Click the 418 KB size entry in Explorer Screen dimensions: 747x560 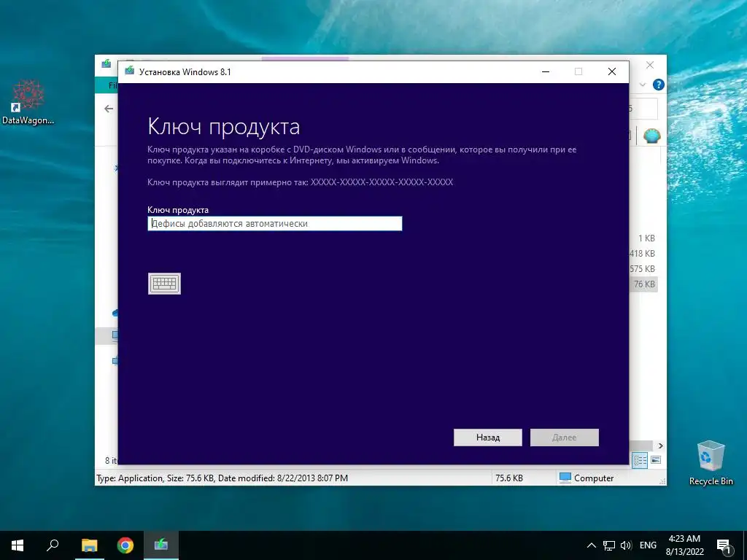(x=642, y=253)
